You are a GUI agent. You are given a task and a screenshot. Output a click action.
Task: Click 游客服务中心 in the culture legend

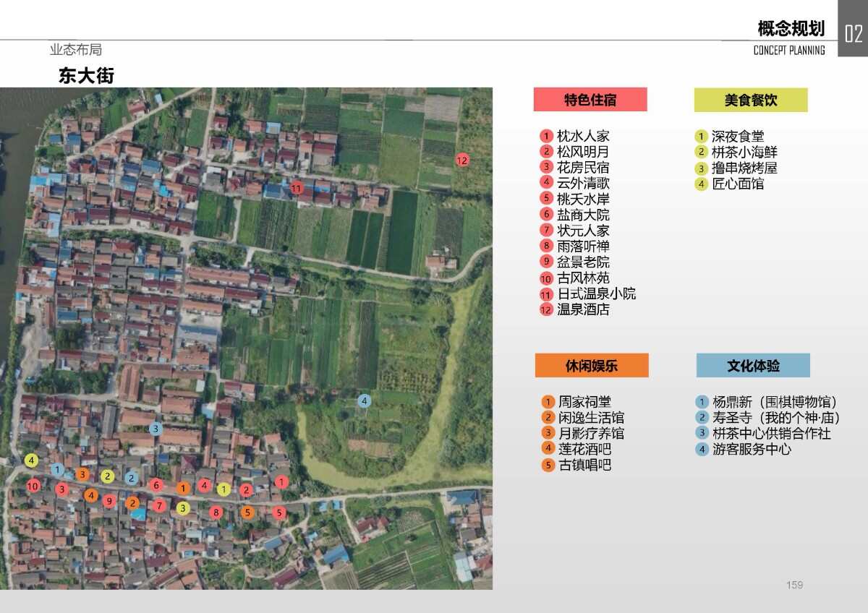pyautogui.click(x=752, y=449)
